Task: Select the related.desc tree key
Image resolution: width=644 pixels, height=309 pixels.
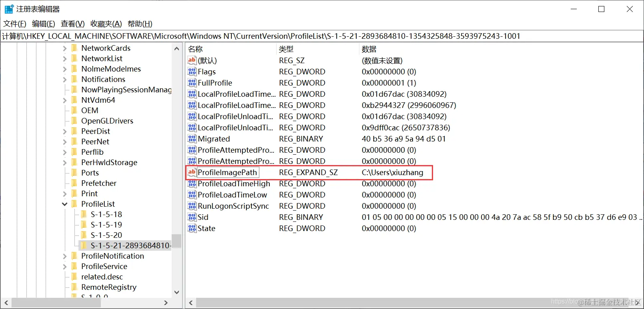Action: [x=102, y=277]
